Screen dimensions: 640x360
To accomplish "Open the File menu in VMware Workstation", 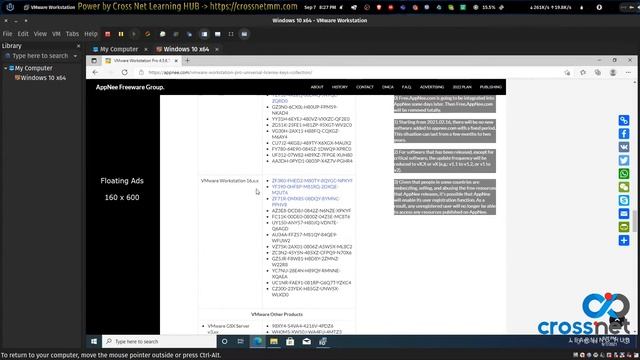I will point(7,34).
